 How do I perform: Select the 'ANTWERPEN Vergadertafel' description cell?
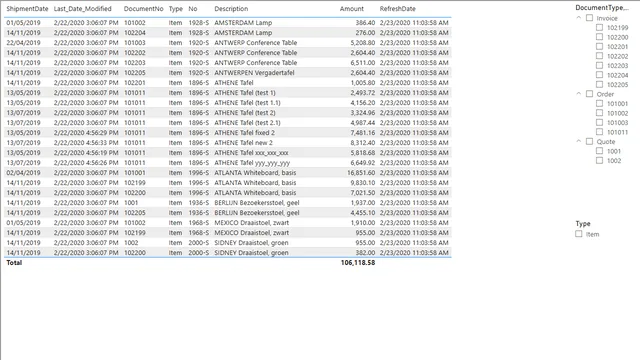click(x=254, y=73)
